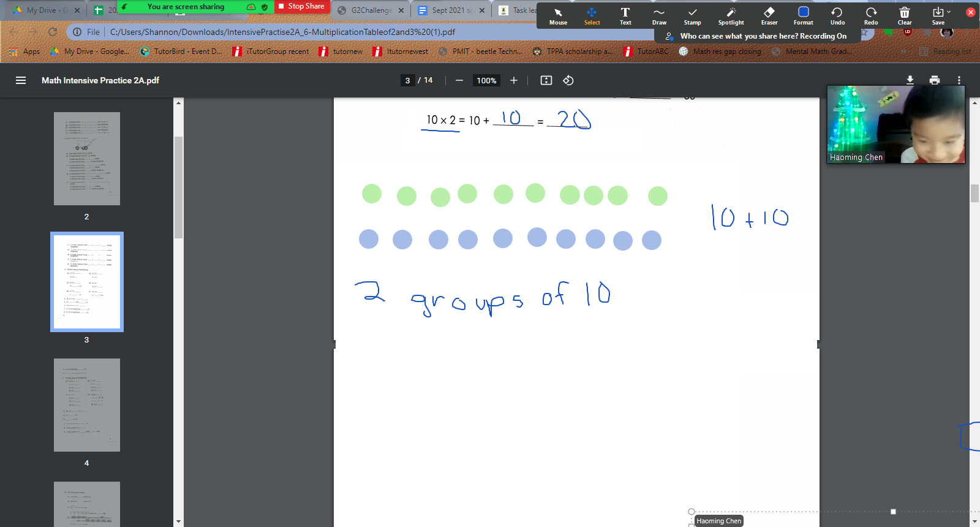The height and width of the screenshot is (527, 980).
Task: View site information icon beside File
Action: tap(77, 32)
